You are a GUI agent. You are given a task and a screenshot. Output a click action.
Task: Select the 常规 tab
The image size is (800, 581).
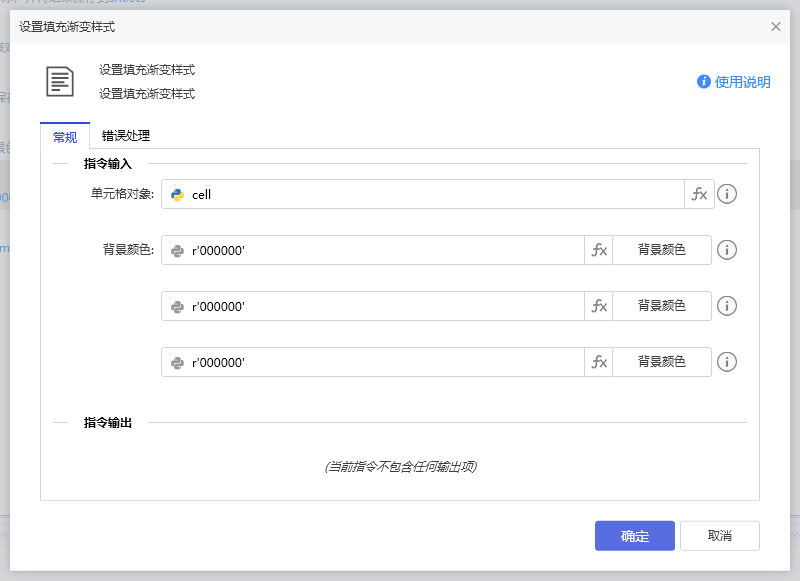[x=65, y=137]
